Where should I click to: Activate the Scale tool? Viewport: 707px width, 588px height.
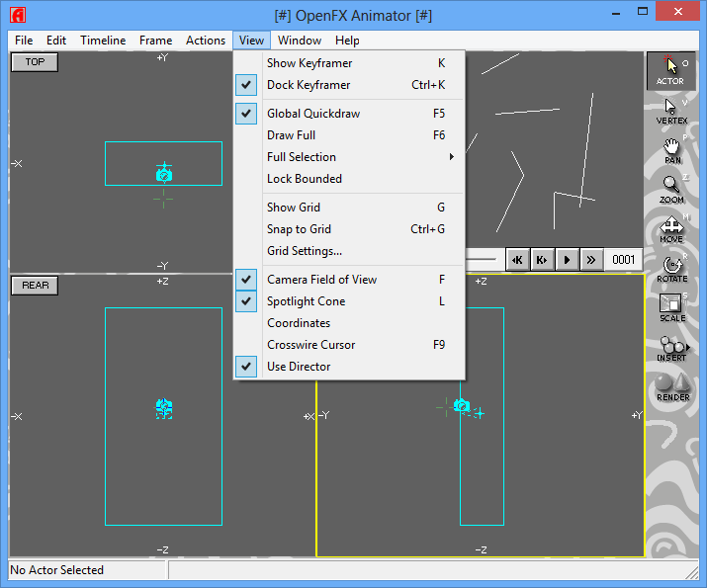671,308
